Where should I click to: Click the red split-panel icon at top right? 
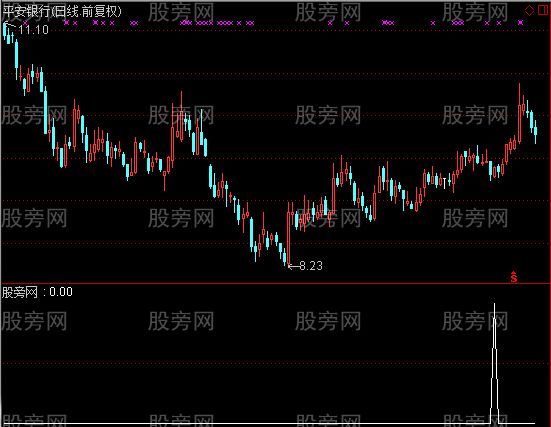click(x=543, y=10)
